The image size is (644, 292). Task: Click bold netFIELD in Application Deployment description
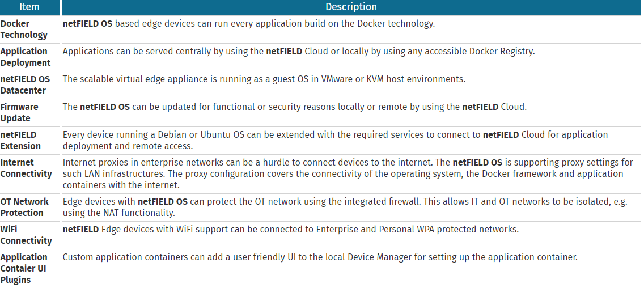(x=284, y=52)
